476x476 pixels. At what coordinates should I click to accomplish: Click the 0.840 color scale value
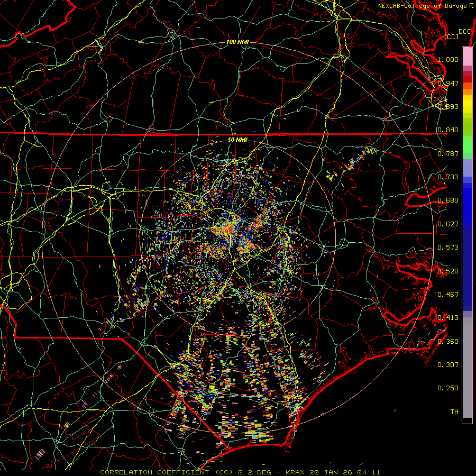point(448,130)
